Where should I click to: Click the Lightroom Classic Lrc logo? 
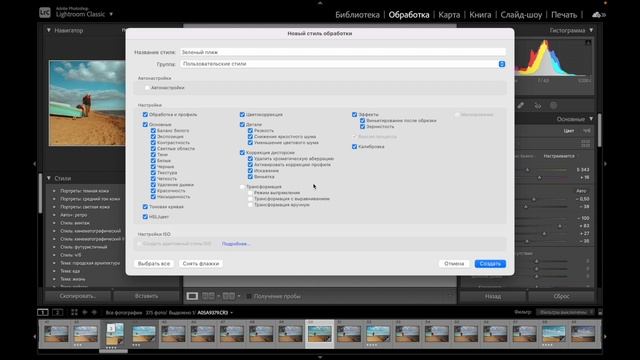click(44, 13)
